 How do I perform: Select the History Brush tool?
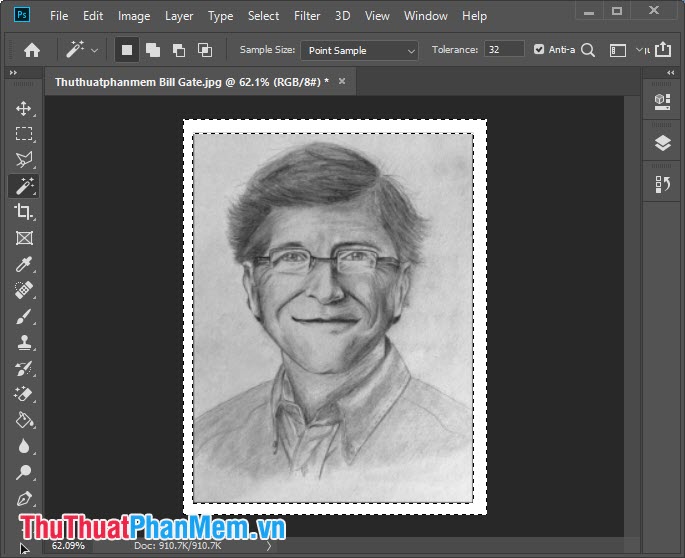(24, 368)
